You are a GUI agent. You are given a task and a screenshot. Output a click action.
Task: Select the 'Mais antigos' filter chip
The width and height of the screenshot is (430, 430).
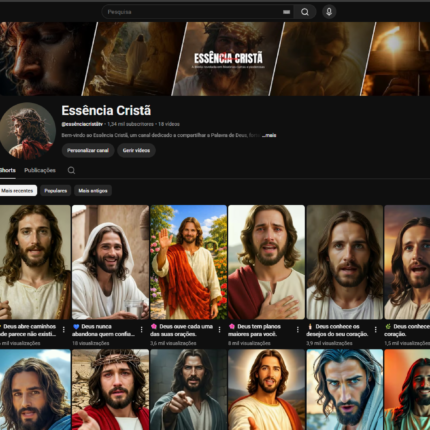coord(93,191)
